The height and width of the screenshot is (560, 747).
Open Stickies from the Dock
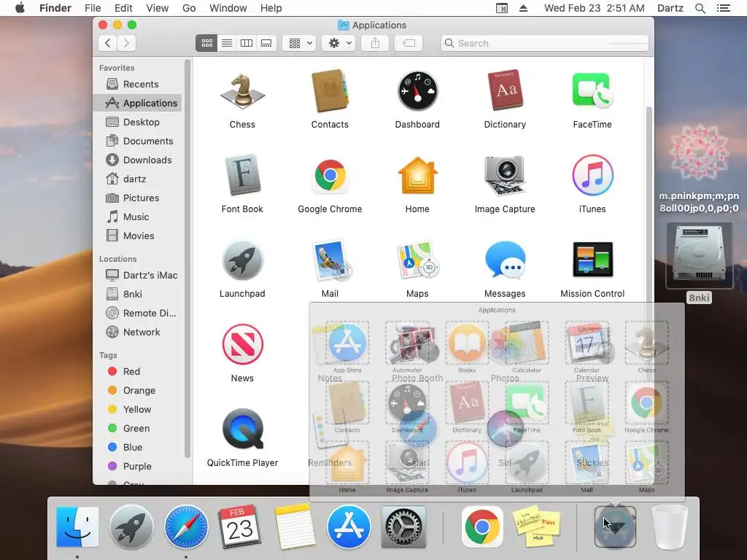click(x=536, y=527)
